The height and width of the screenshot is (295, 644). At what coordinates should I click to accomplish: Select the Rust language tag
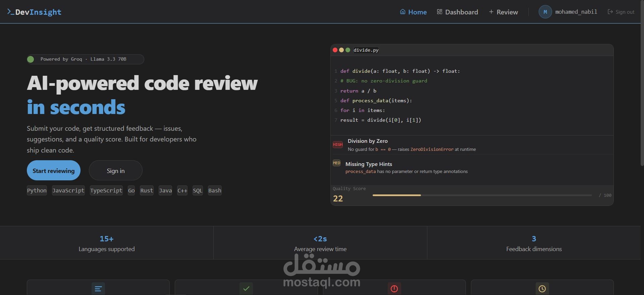[147, 190]
